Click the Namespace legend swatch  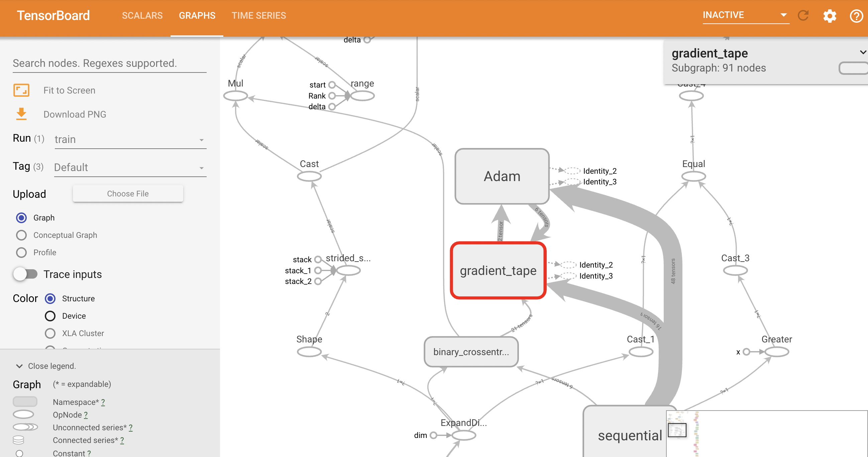(25, 402)
